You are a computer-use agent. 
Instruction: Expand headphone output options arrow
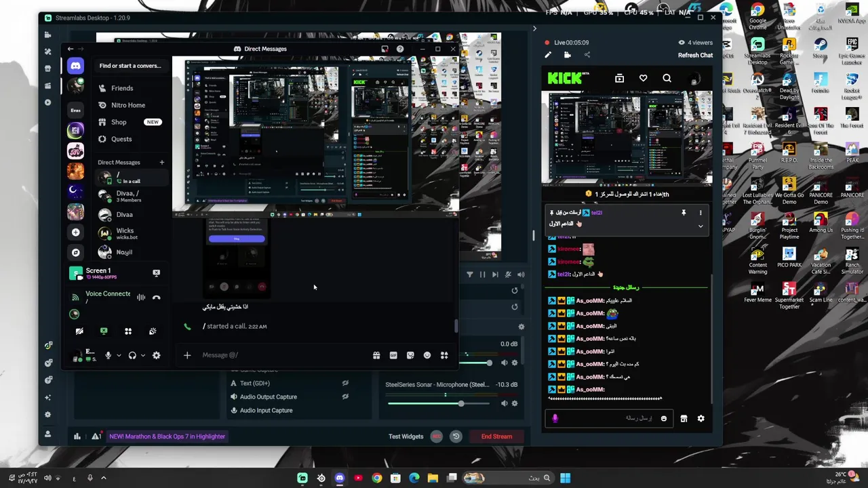click(143, 355)
